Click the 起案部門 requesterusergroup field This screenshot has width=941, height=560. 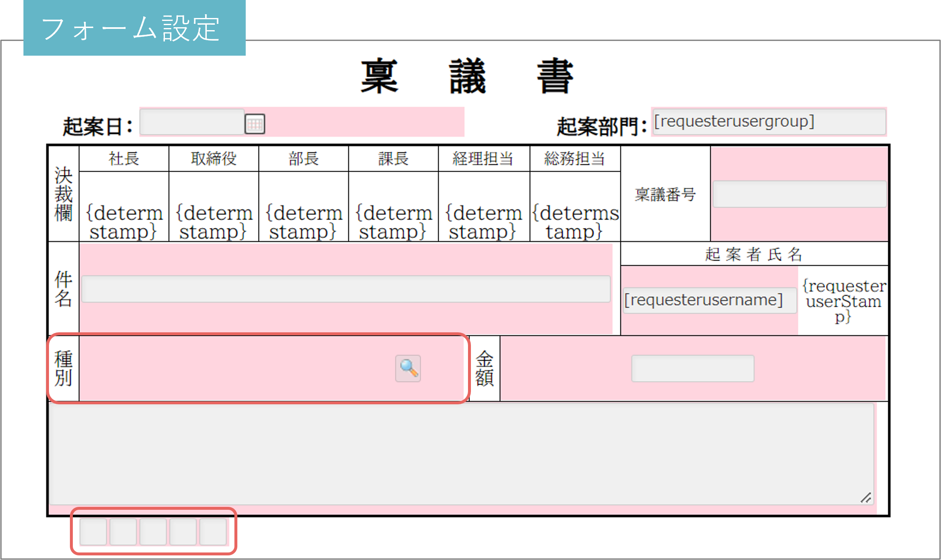(x=769, y=122)
